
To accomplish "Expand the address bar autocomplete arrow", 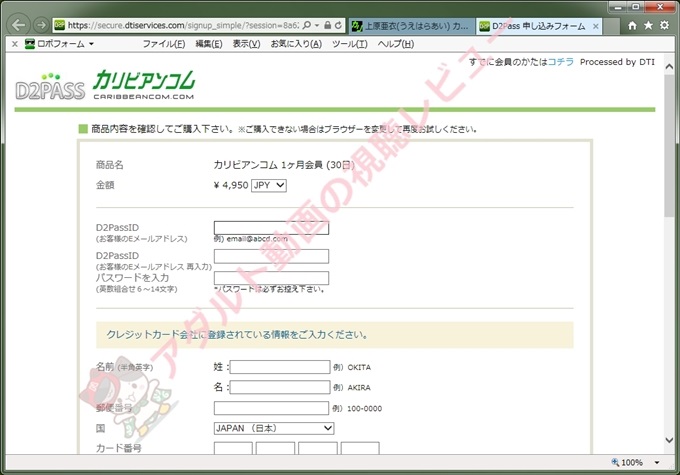I will tap(317, 25).
